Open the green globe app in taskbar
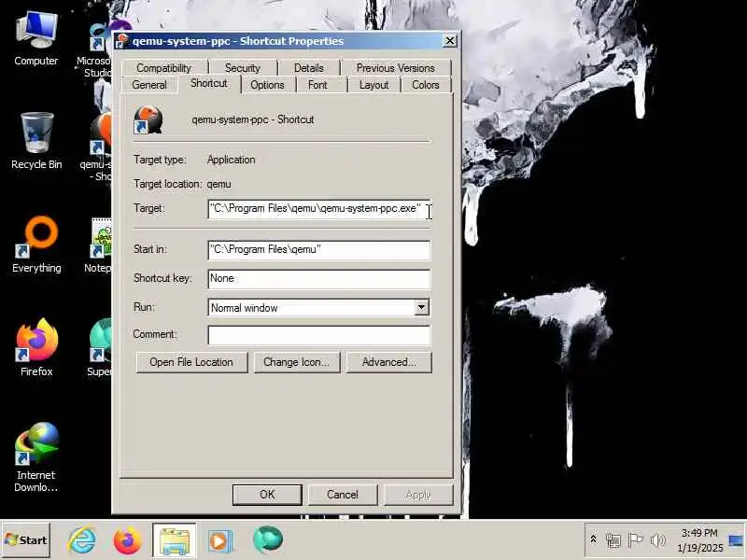The height and width of the screenshot is (560, 747). [268, 540]
